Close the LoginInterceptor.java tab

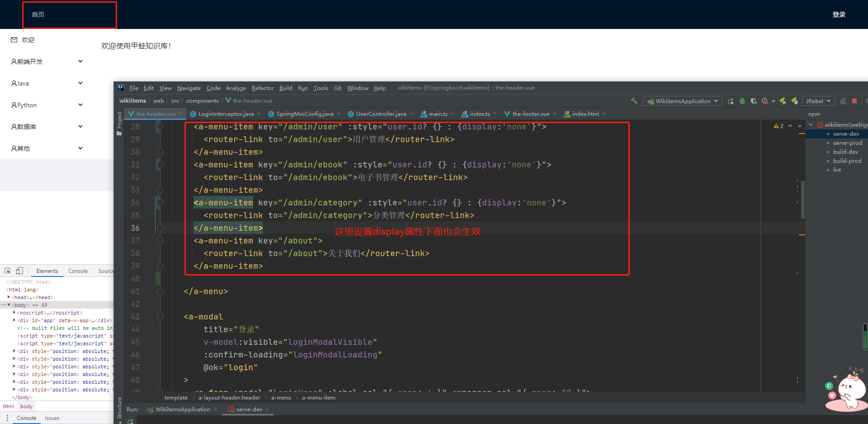259,114
